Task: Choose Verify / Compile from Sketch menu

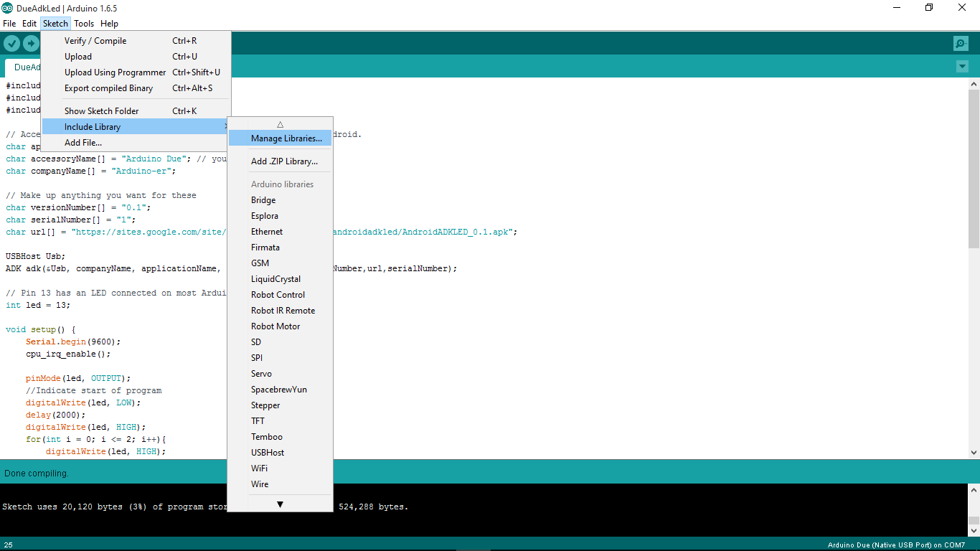Action: pos(136,41)
